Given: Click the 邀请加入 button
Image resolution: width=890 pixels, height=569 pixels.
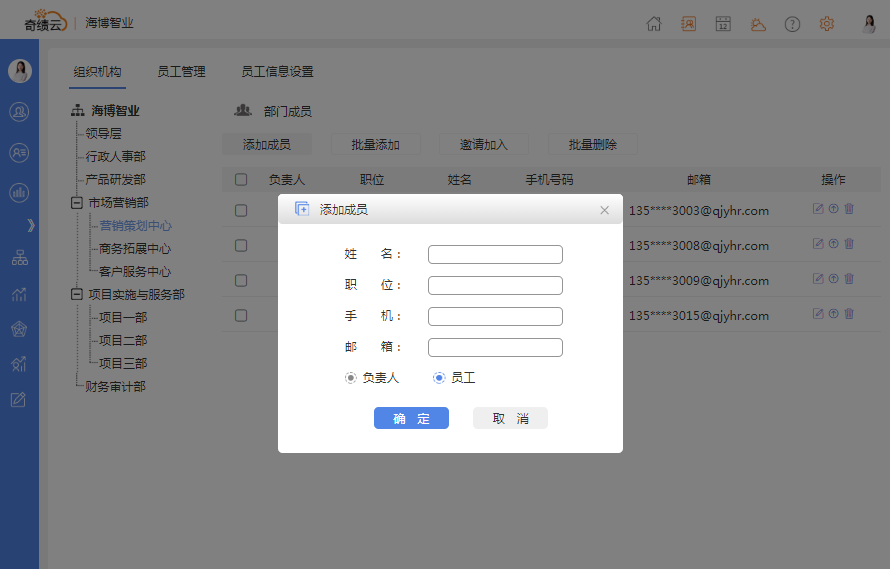Looking at the screenshot, I should [484, 145].
